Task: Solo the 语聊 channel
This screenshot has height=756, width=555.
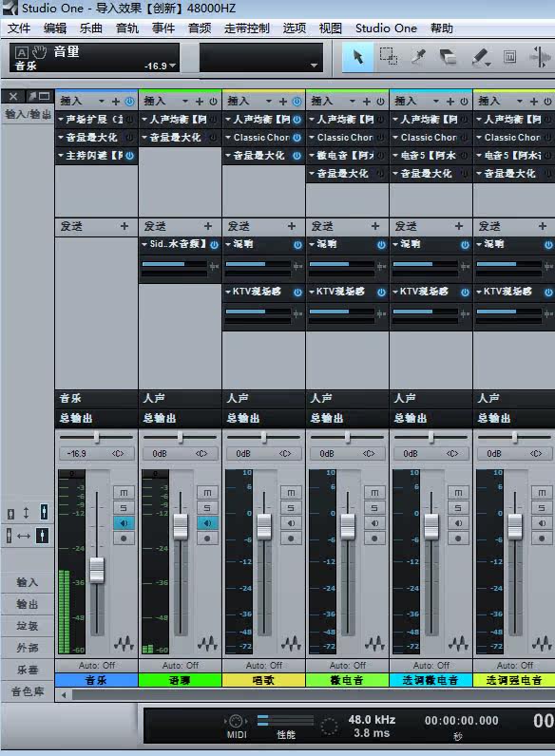Action: click(207, 508)
